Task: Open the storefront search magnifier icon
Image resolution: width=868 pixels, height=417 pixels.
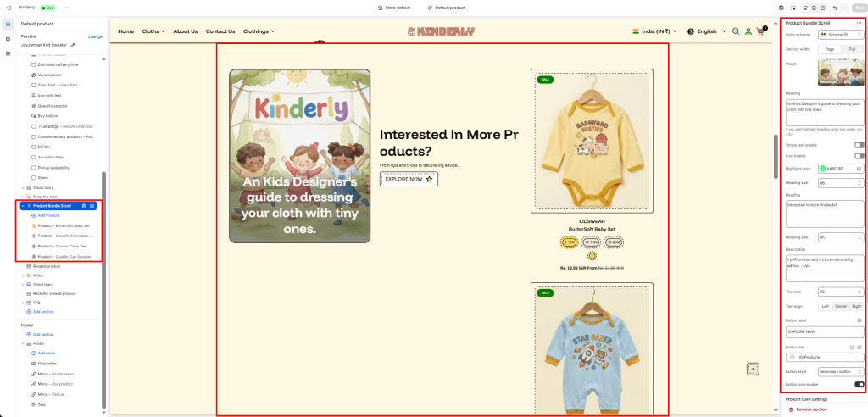Action: (x=736, y=31)
